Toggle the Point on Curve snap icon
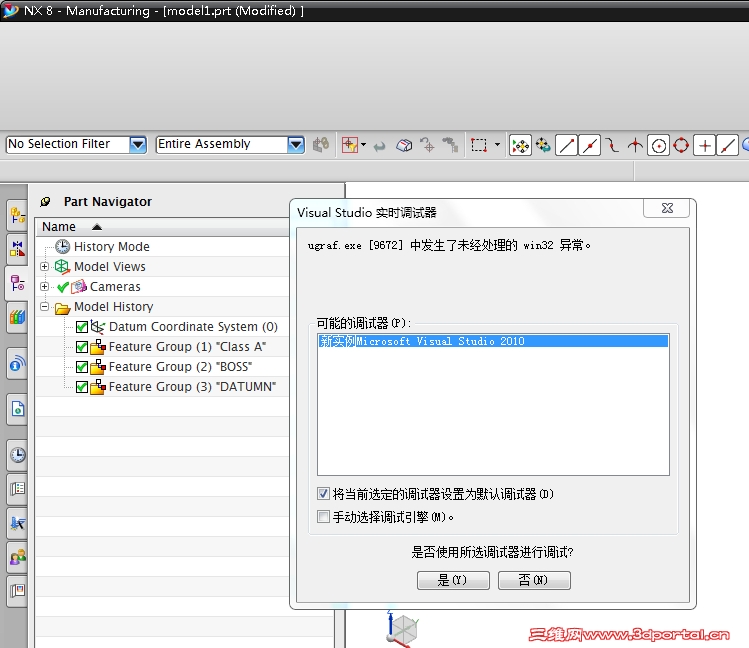The image size is (749, 648). (728, 145)
